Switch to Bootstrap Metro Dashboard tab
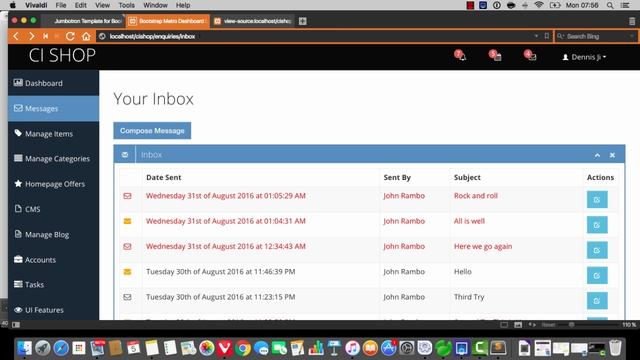The width and height of the screenshot is (640, 360). tap(167, 21)
